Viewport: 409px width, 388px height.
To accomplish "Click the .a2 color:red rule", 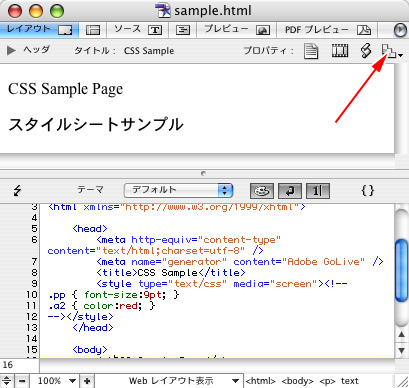I will [102, 306].
